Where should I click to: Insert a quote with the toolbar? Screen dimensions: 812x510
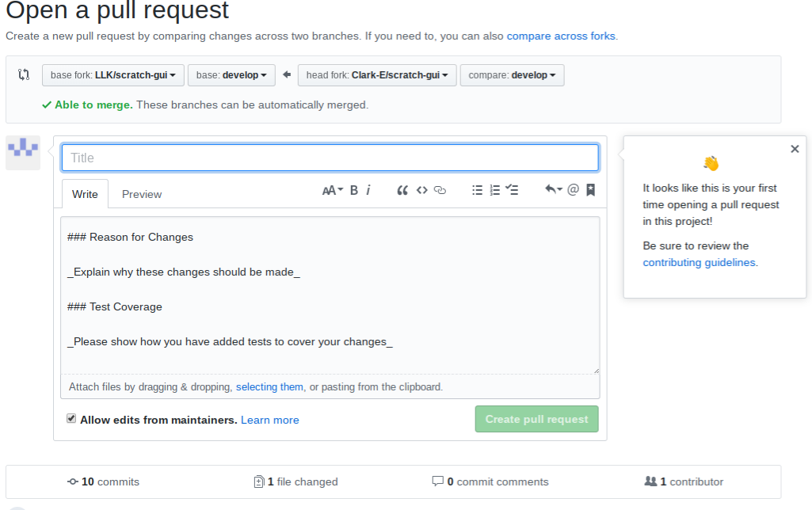coord(402,191)
